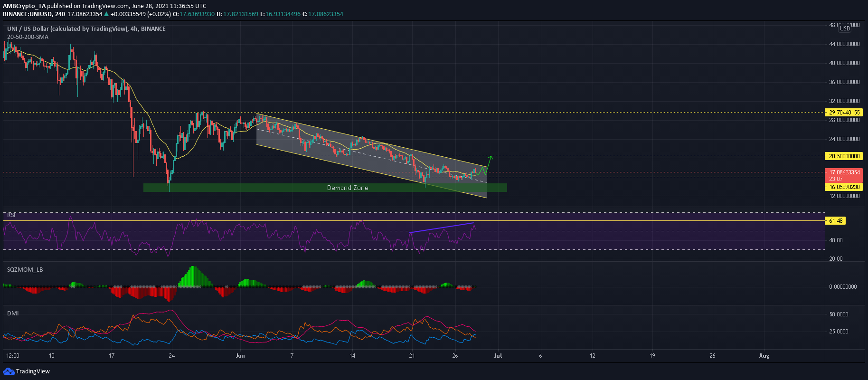868x380 pixels.
Task: Click the Jun date axis label
Action: pyautogui.click(x=240, y=355)
